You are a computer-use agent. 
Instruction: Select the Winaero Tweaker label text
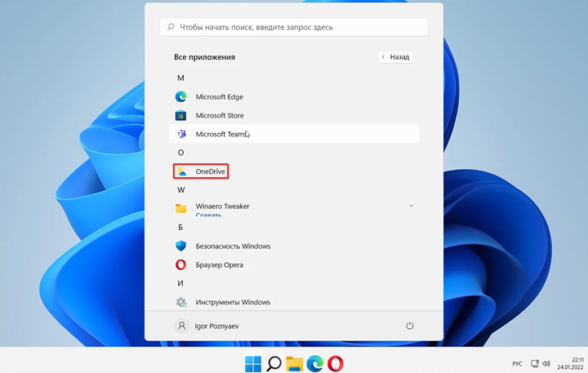coord(222,206)
